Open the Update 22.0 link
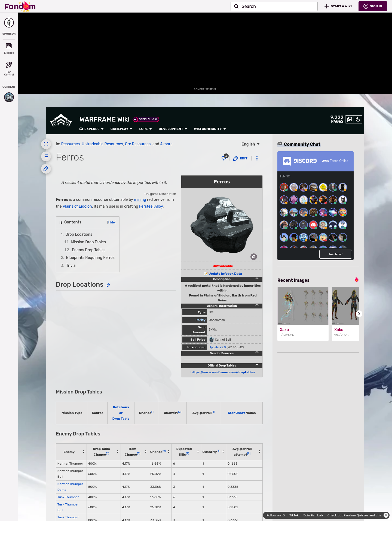This screenshot has height=545, width=392. click(217, 347)
